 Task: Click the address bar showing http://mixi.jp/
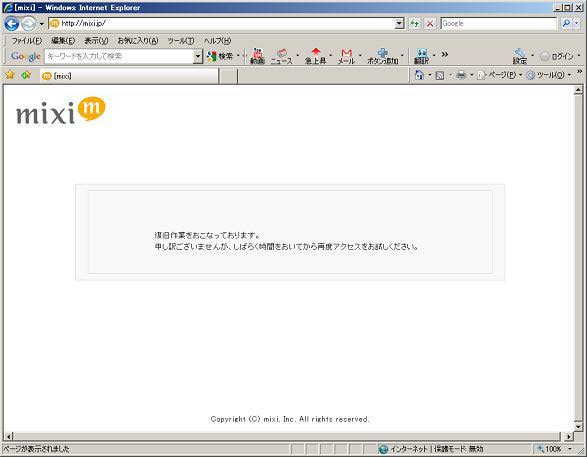click(x=222, y=23)
